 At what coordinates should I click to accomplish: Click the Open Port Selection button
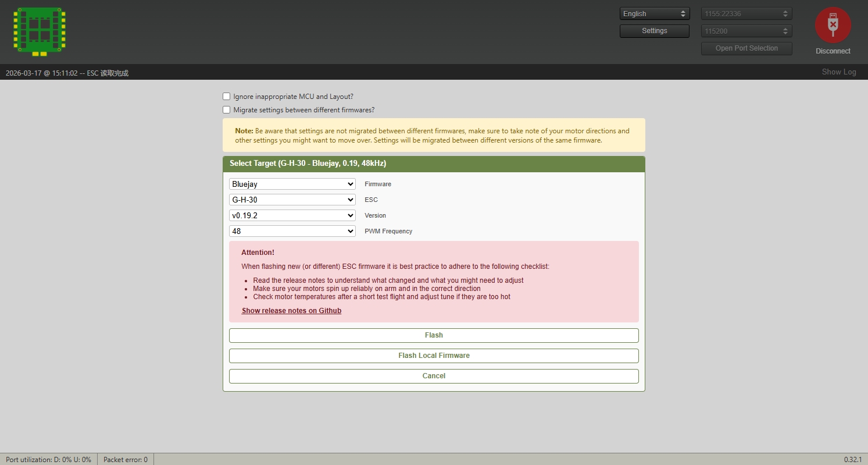click(746, 48)
